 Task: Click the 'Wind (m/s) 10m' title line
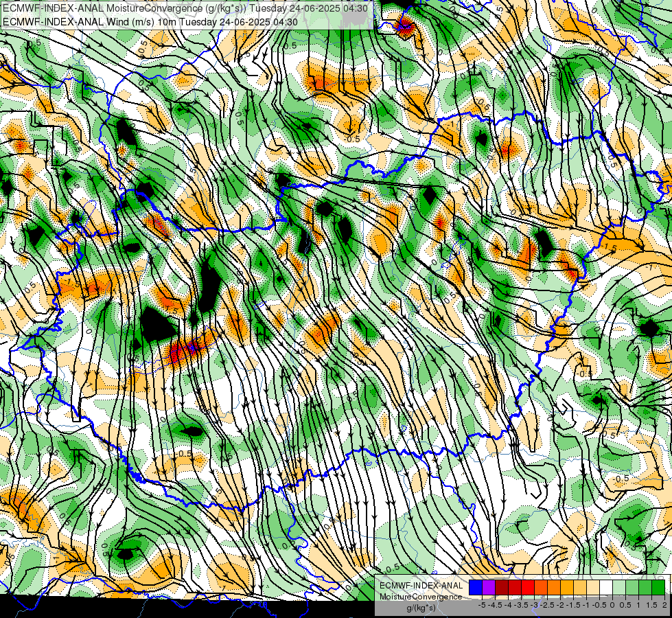(x=150, y=21)
